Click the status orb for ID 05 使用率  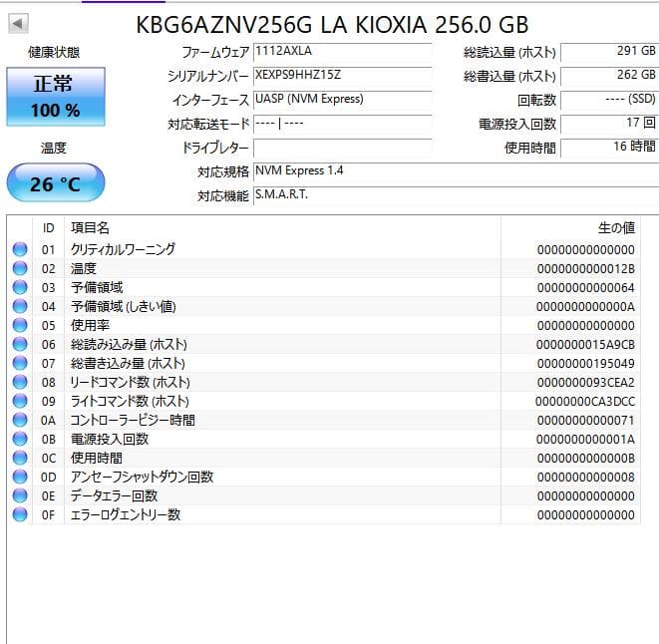tap(20, 325)
